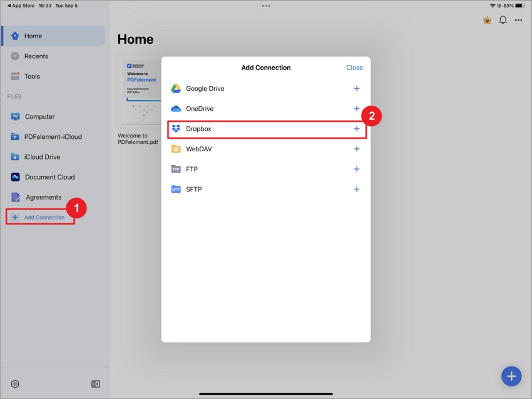Tap the Wi-Fi status icon
This screenshot has height=399, width=532.
coord(493,6)
